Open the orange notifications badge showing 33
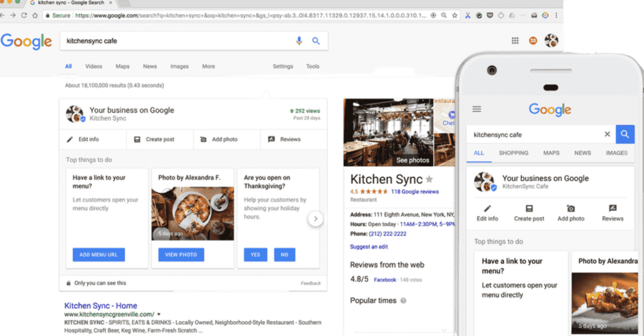The image size is (644, 336). [x=533, y=41]
